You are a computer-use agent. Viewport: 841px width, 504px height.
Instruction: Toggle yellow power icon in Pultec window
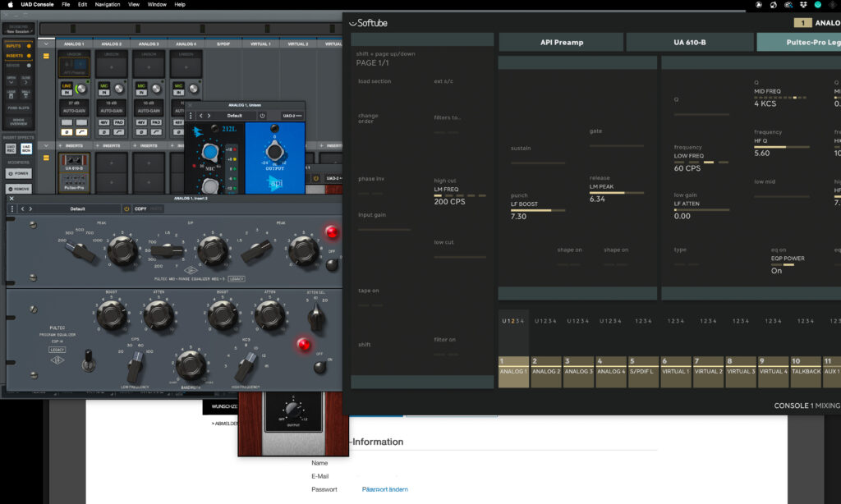(x=126, y=208)
